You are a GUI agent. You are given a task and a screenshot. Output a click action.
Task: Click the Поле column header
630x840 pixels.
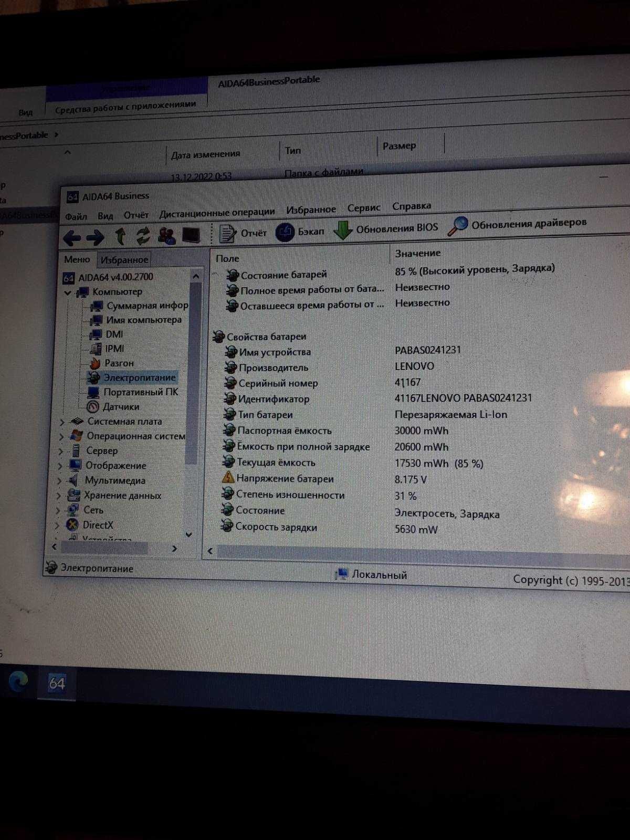point(227,258)
